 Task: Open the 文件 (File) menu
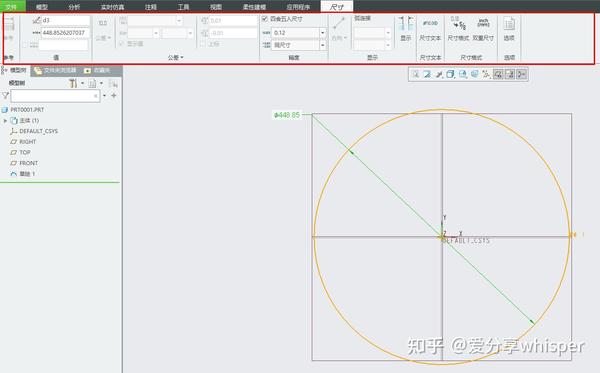[11, 7]
